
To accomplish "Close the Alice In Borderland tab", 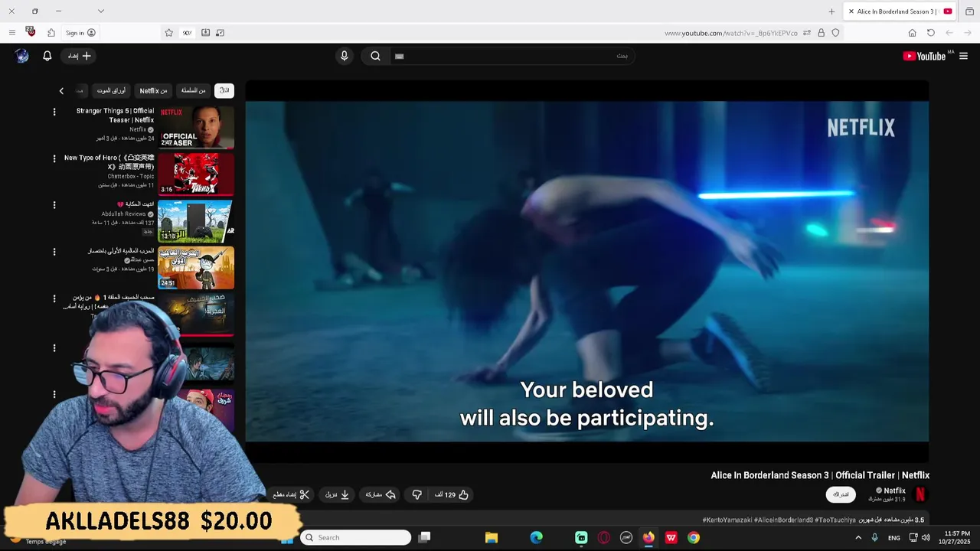I will pos(851,11).
